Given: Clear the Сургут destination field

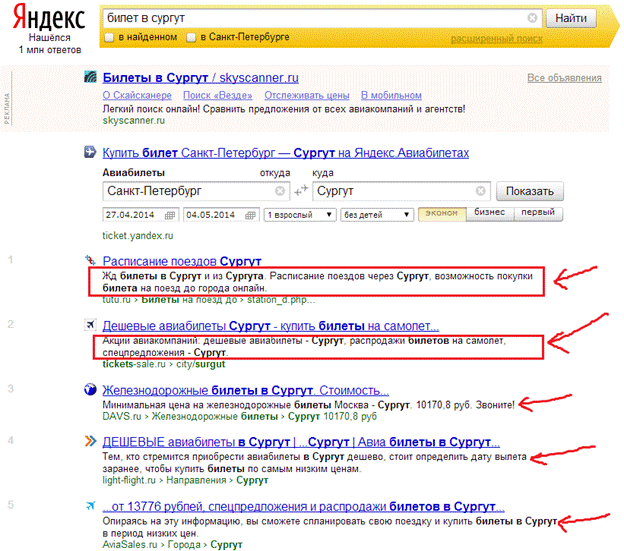Looking at the screenshot, I should click(x=480, y=191).
